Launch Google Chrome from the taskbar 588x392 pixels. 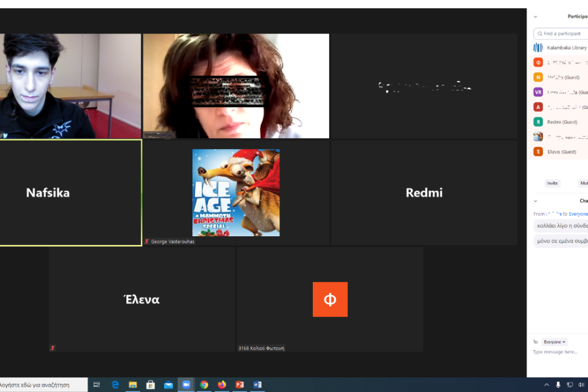click(204, 384)
